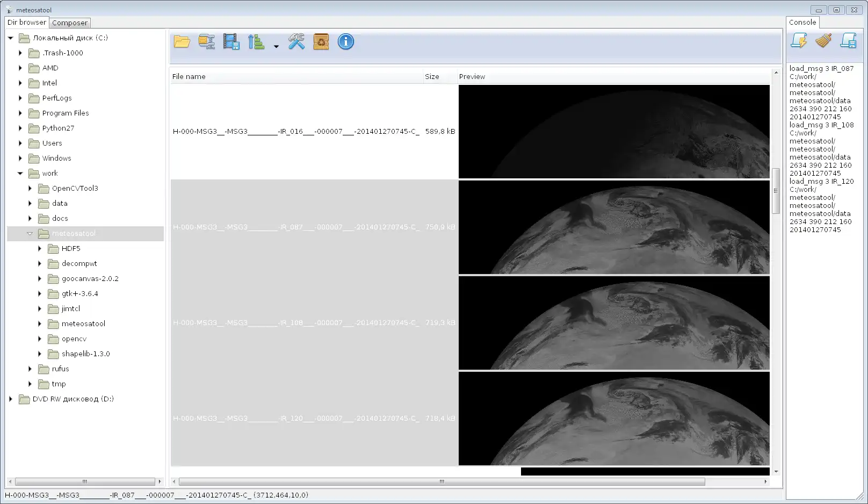The height and width of the screenshot is (504, 868).
Task: Run script with lightning console icon
Action: tap(799, 41)
